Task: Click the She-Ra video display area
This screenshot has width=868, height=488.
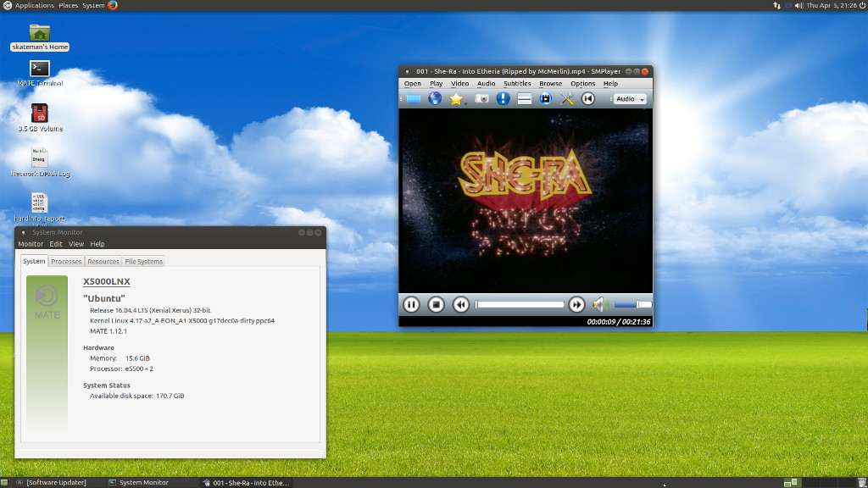Action: (x=526, y=201)
